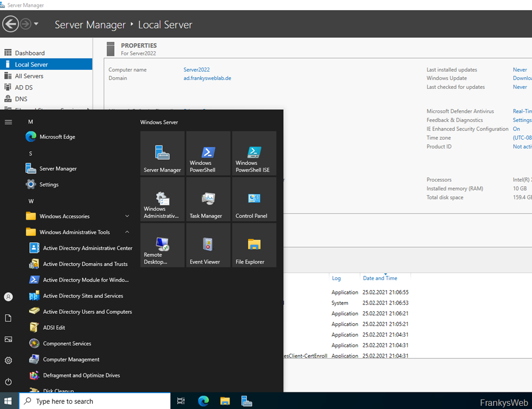532x409 pixels.
Task: Open Microsoft Edge from the taskbar
Action: click(203, 401)
